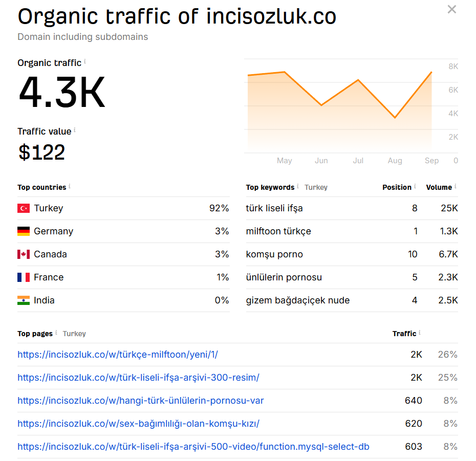Click info icon next to Position
476x461 pixels.
coord(415,186)
